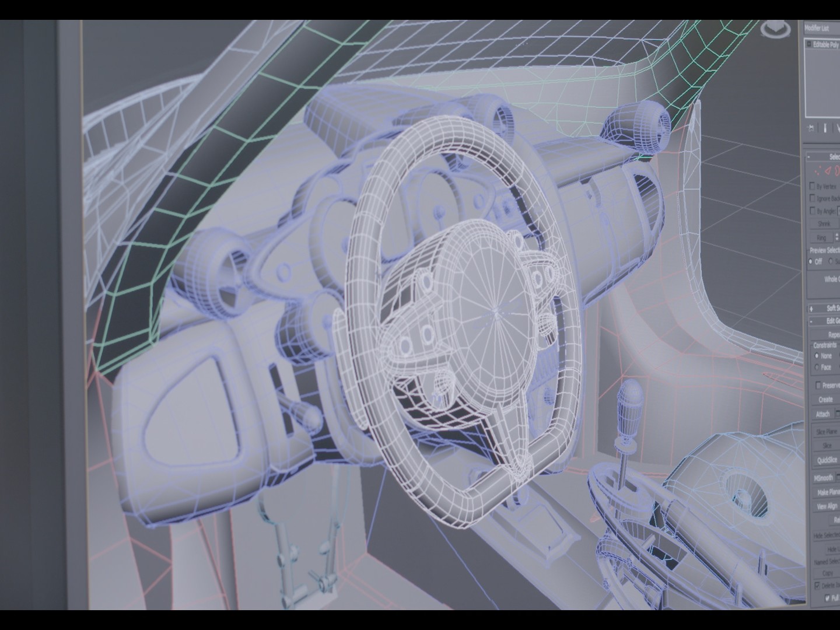Click the Attach button

[x=822, y=414]
